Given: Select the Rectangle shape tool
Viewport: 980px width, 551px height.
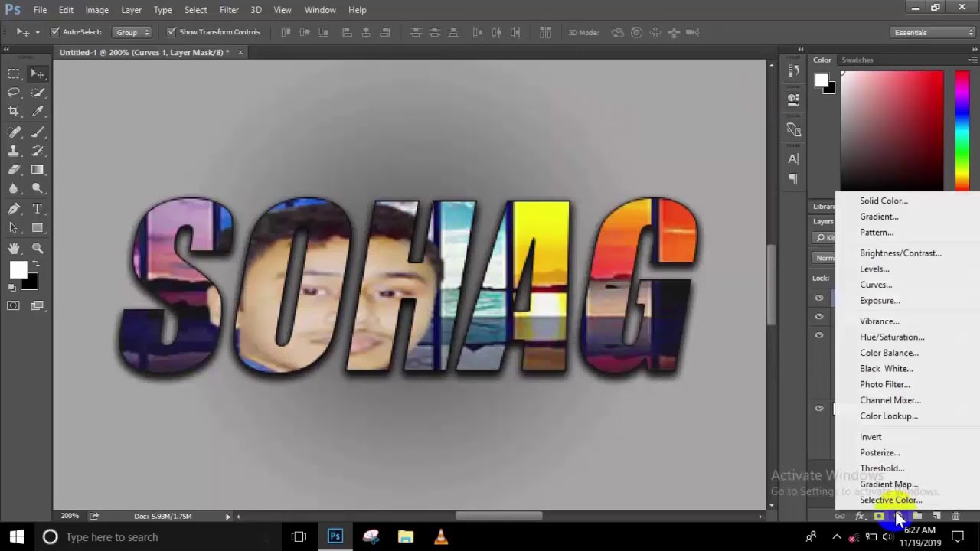Looking at the screenshot, I should coord(37,228).
